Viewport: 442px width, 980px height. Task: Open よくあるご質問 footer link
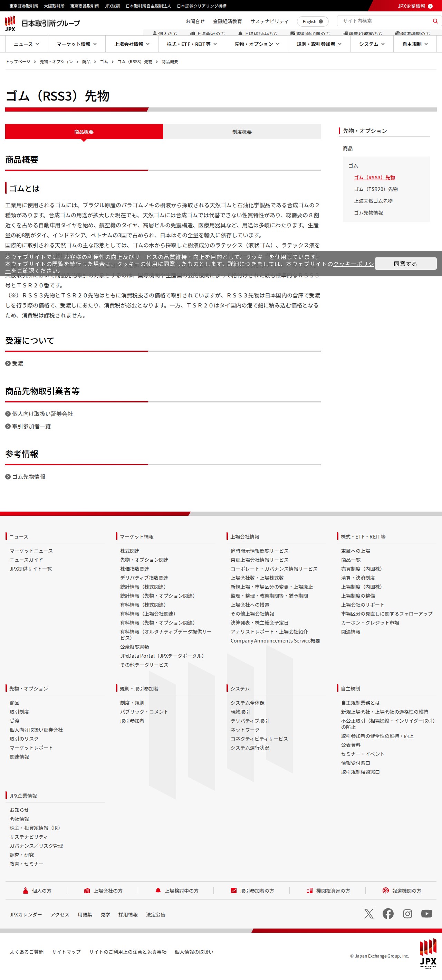27,952
